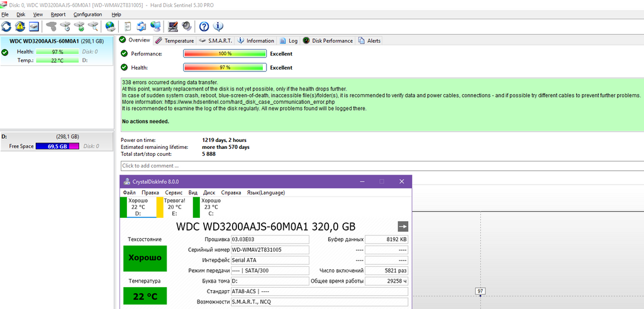Open the Help menu in Hard Disk Sentinel
The image size is (644, 309).
[116, 14]
